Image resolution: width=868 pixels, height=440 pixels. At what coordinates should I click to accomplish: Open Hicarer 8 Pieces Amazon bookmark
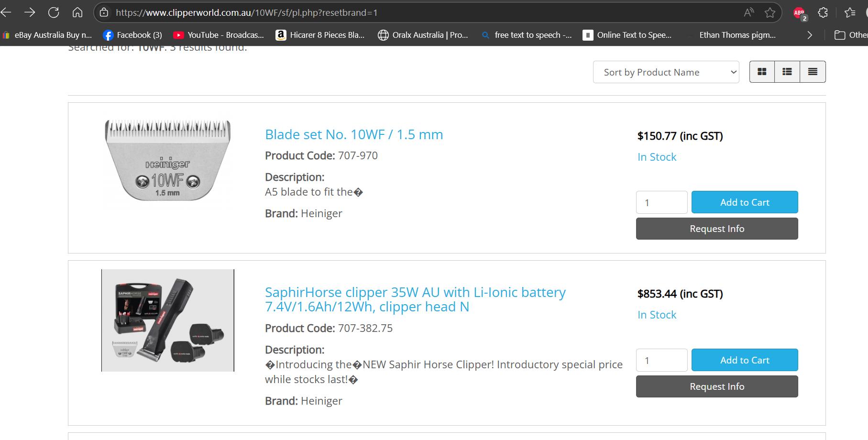tap(320, 35)
